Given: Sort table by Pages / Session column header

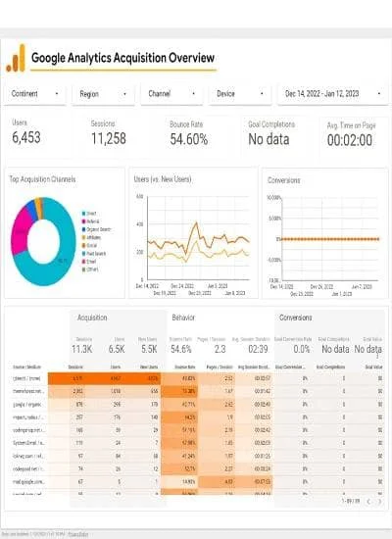Looking at the screenshot, I should tap(220, 367).
